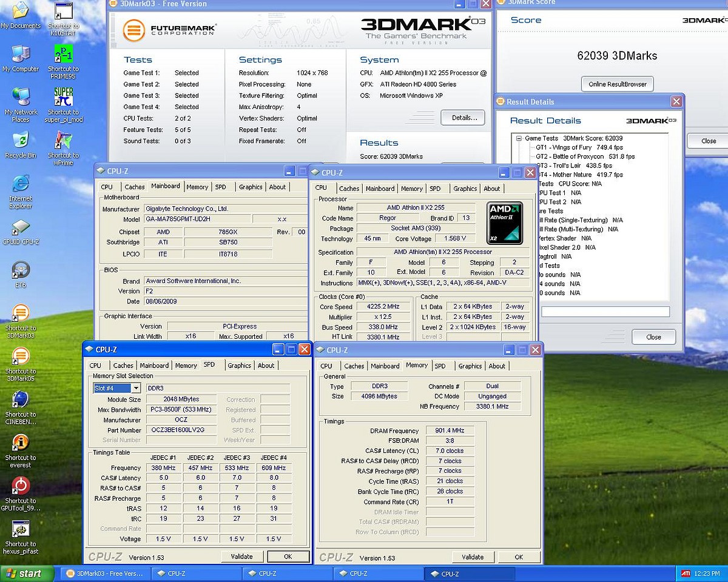Click OK in SPD CPU-Z window
Image resolution: width=728 pixels, height=582 pixels.
(x=288, y=557)
